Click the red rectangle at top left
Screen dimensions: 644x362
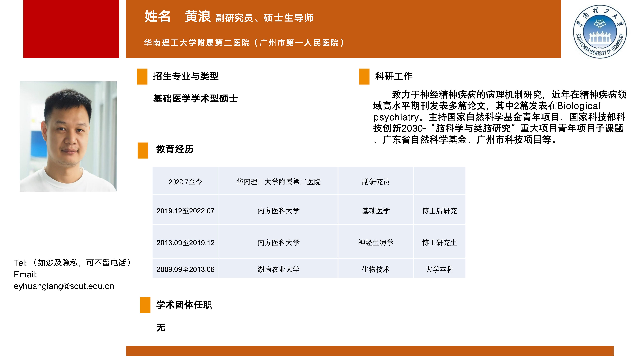(71, 29)
